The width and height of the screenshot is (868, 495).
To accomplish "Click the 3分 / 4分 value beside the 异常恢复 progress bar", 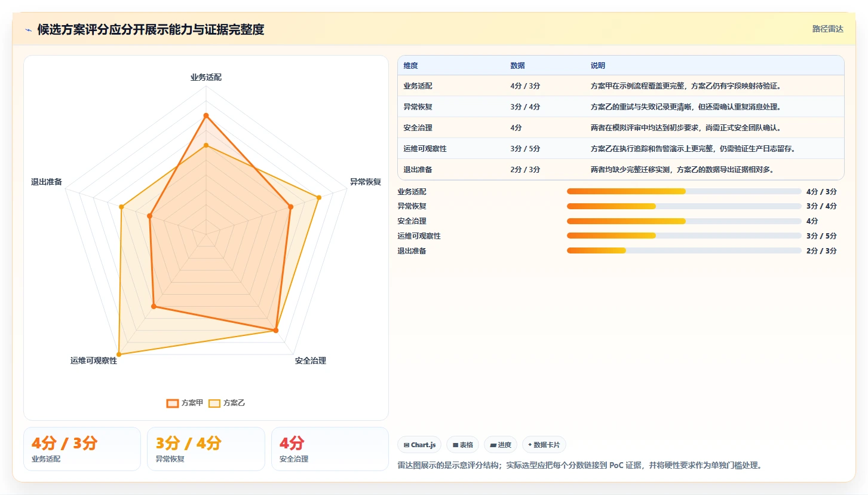I will click(821, 206).
